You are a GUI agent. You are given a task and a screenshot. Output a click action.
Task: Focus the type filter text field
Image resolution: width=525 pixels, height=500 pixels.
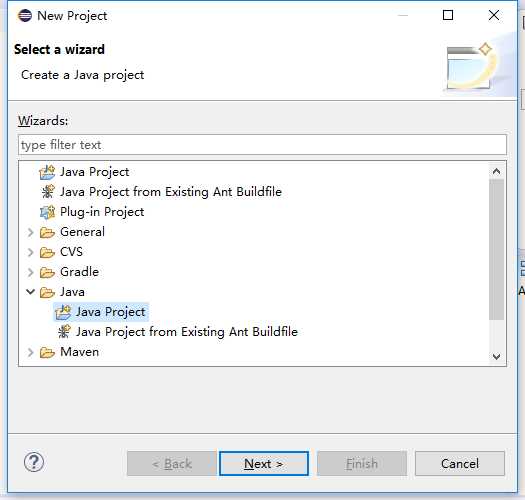[262, 145]
